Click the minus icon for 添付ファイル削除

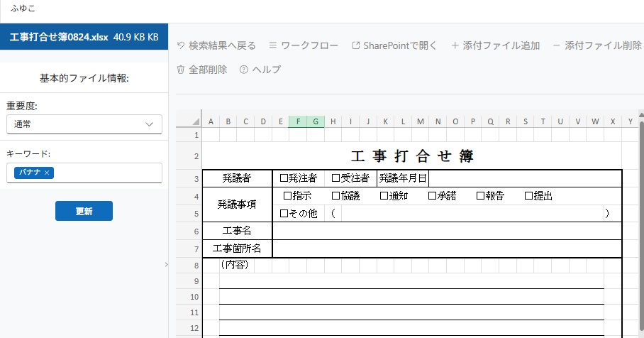coord(557,45)
